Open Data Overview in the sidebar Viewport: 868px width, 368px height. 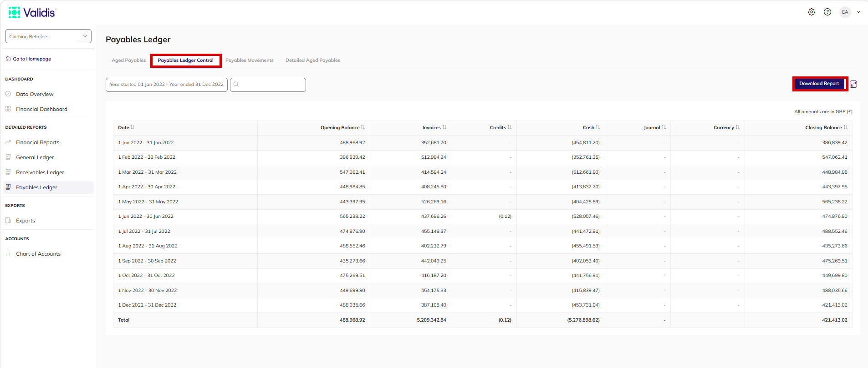tap(35, 94)
